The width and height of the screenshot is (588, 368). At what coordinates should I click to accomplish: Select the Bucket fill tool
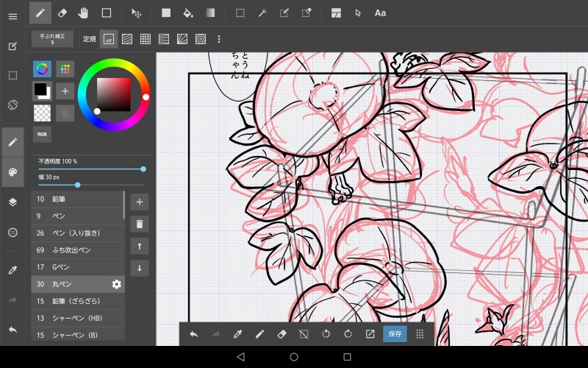coord(188,13)
